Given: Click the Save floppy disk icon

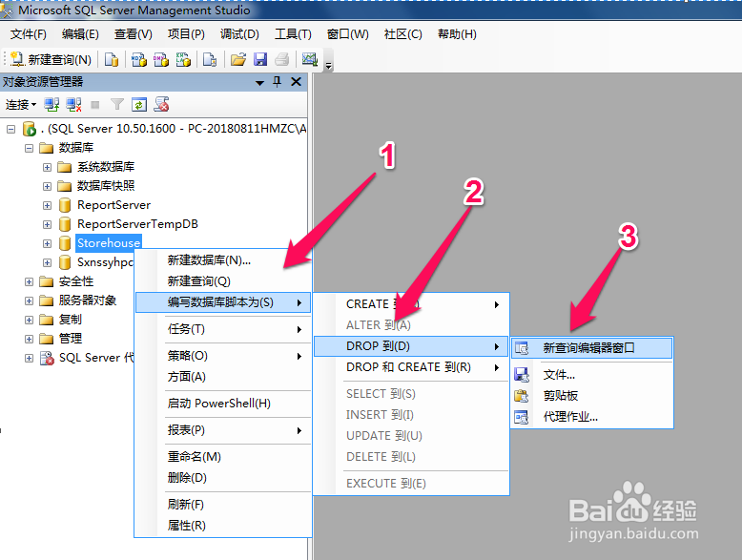Looking at the screenshot, I should tap(260, 60).
